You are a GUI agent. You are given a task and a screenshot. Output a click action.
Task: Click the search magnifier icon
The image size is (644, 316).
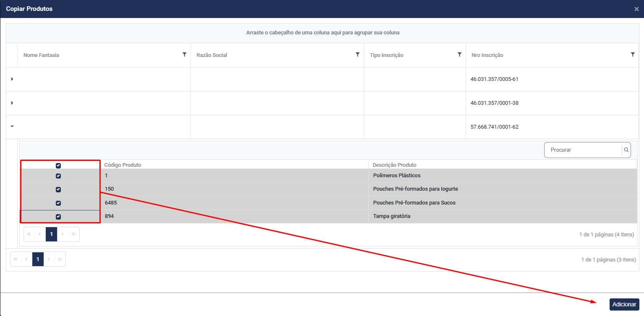point(626,150)
